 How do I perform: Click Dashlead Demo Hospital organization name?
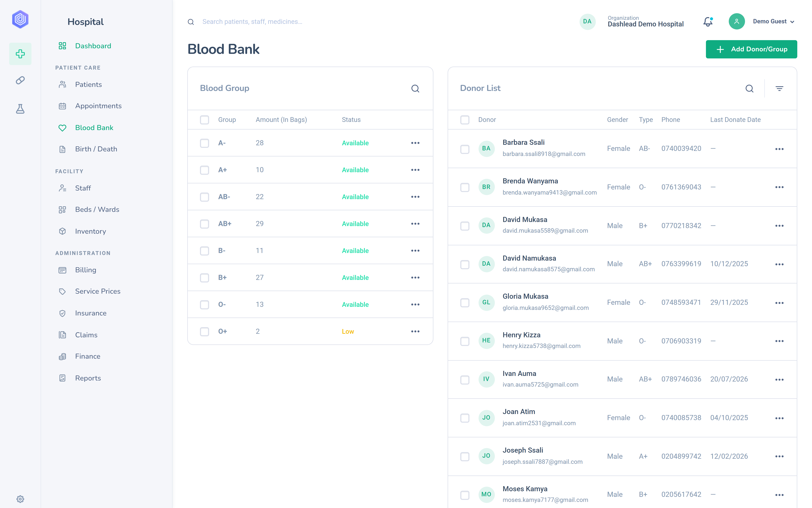tap(645, 24)
